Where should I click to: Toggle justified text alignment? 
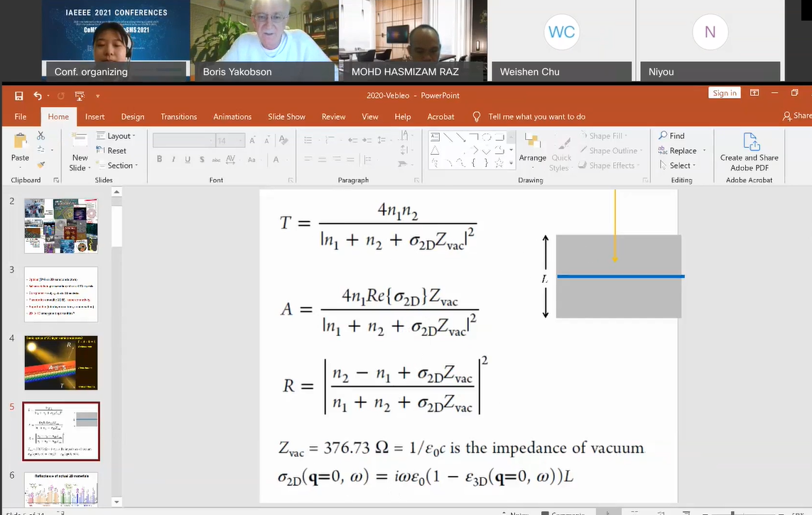(x=351, y=159)
